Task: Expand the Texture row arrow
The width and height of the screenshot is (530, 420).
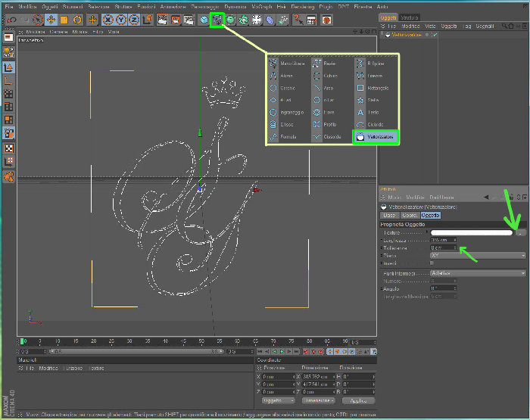Action: click(427, 232)
